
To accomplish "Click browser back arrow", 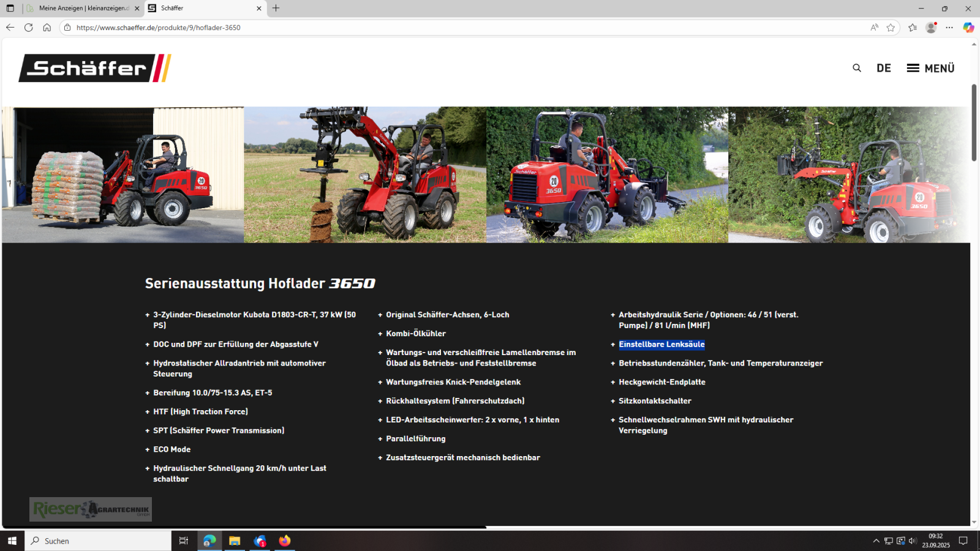I will point(10,28).
